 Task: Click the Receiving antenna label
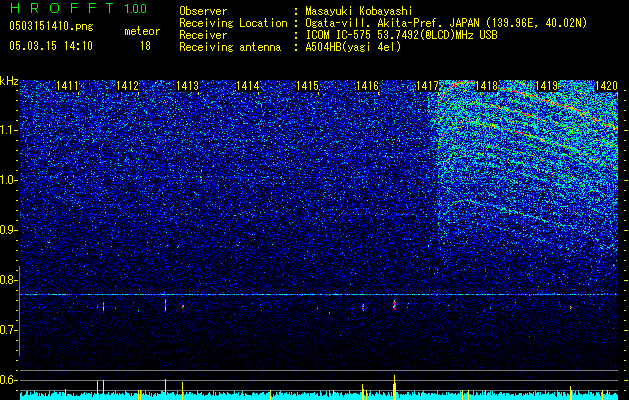230,47
